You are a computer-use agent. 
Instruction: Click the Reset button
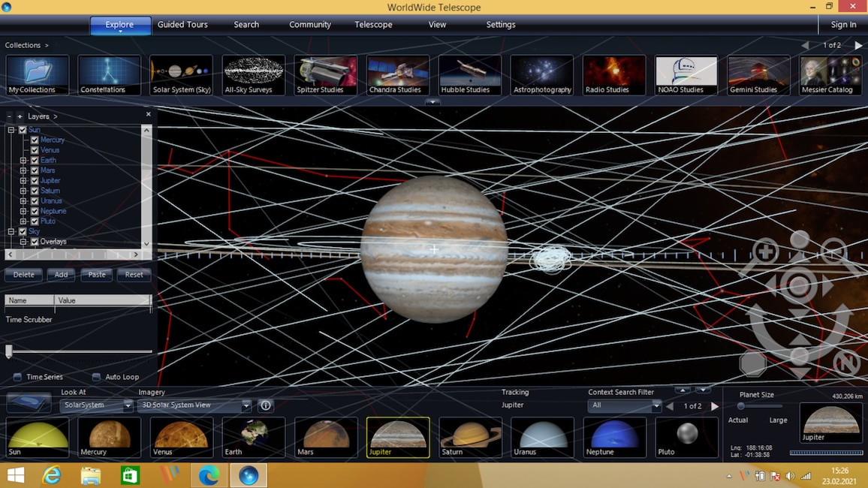[x=134, y=275]
